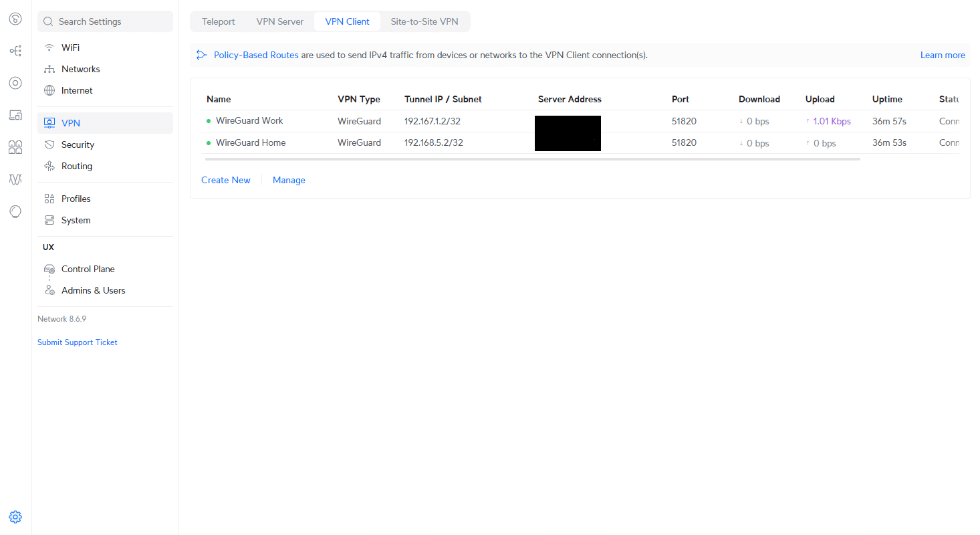Click the Policy-Based Routes arrow icon
The height and width of the screenshot is (535, 980).
pyautogui.click(x=201, y=55)
